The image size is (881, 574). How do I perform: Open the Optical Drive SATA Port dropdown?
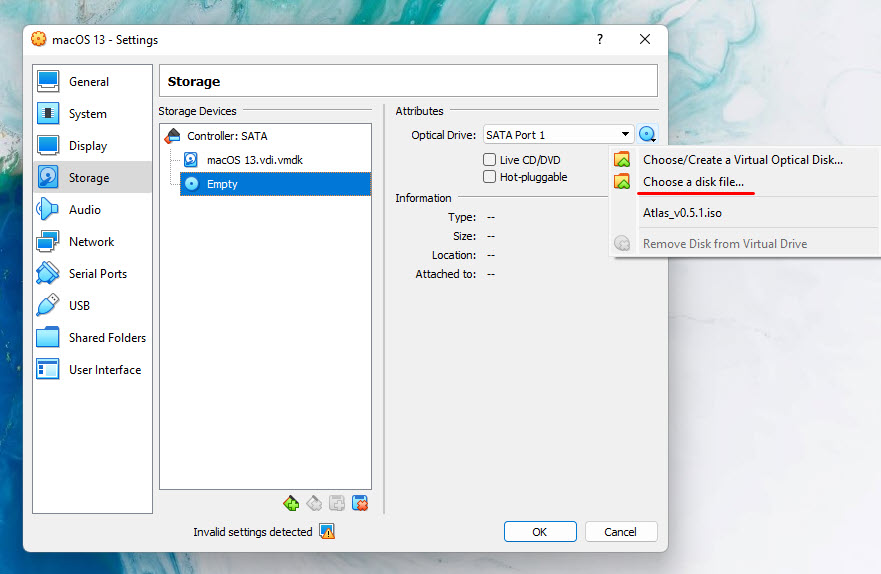[x=558, y=135]
